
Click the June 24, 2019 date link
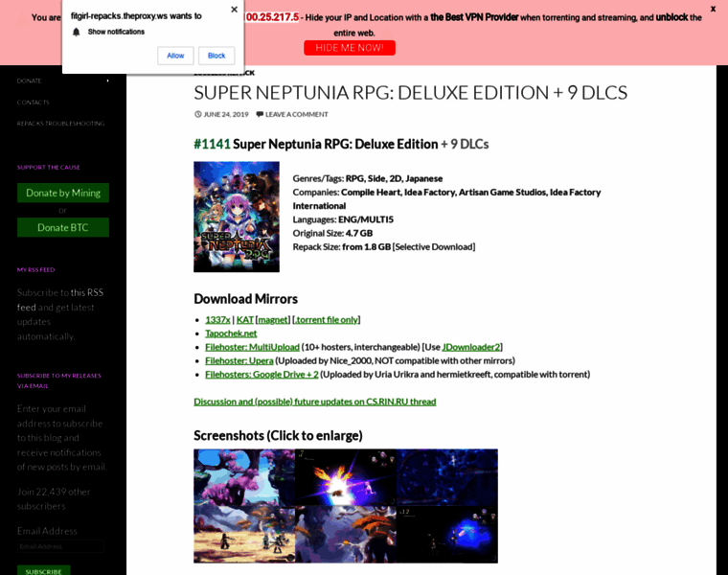click(x=226, y=114)
